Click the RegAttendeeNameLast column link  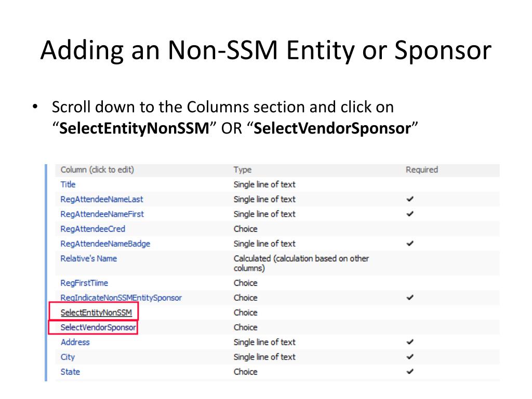click(102, 199)
